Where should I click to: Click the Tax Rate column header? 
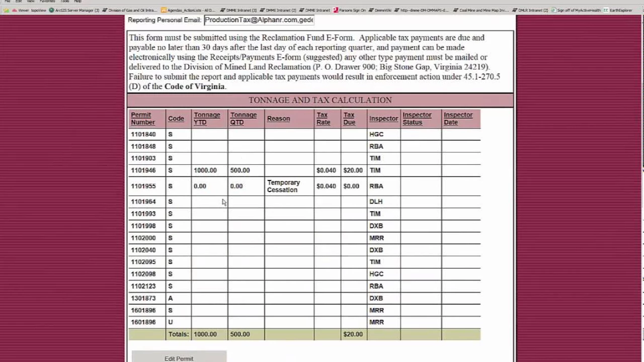[x=323, y=119]
